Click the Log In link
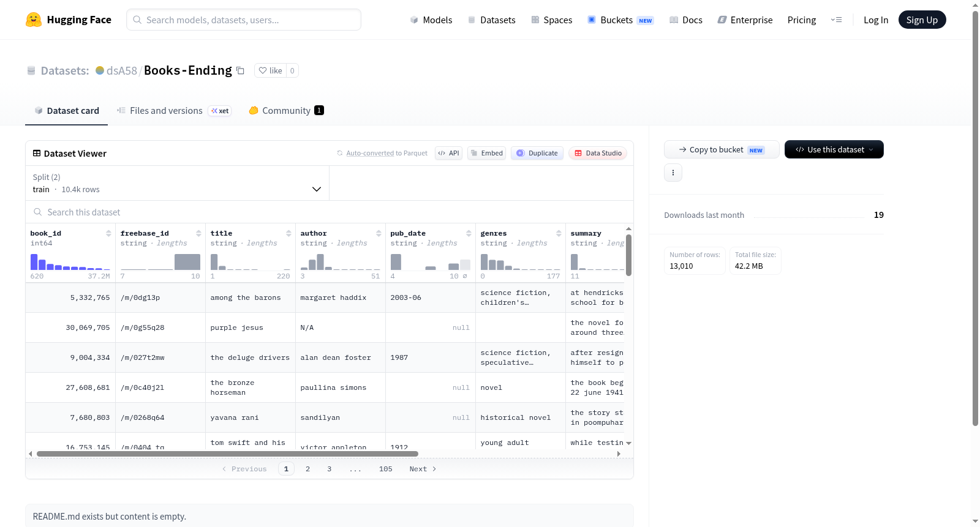The width and height of the screenshot is (980, 527). [876, 20]
